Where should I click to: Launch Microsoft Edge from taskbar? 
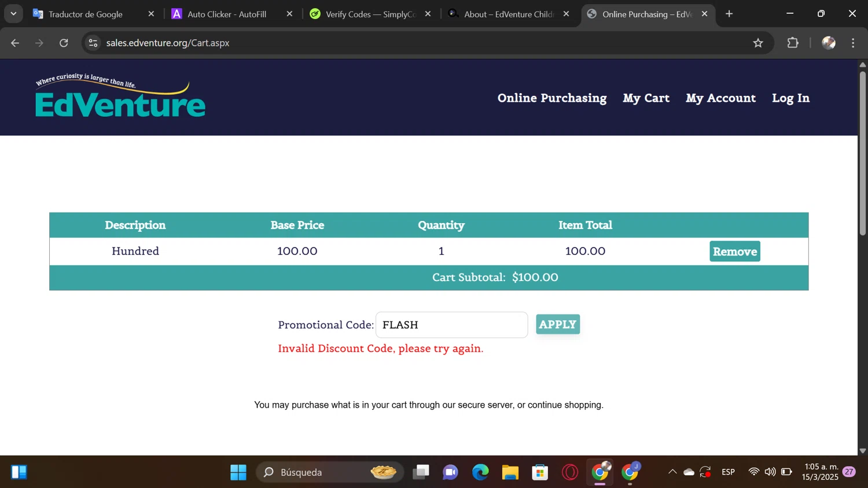click(480, 472)
